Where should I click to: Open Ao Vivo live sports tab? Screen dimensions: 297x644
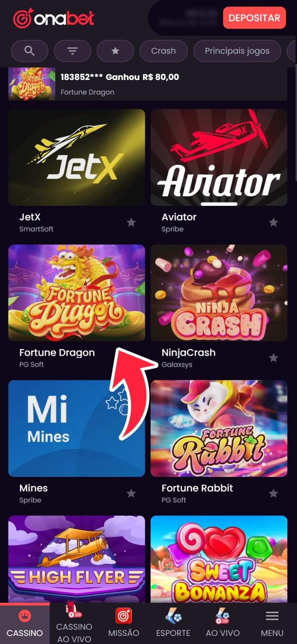(223, 623)
